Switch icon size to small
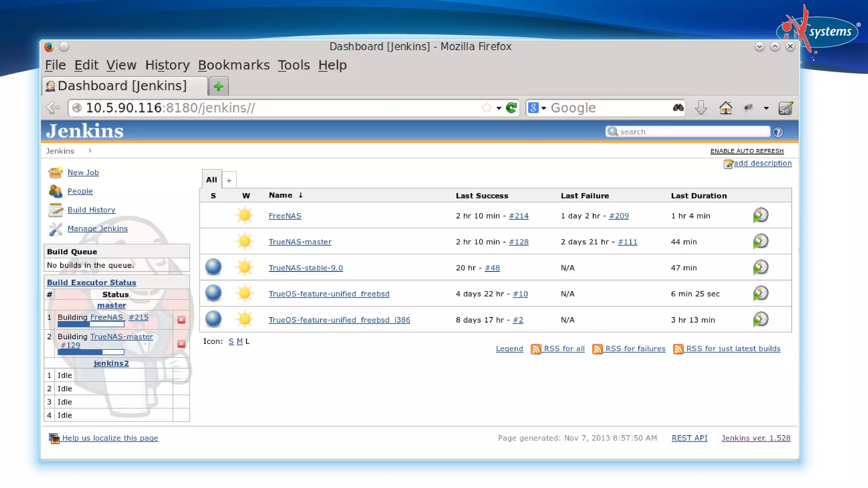 231,341
